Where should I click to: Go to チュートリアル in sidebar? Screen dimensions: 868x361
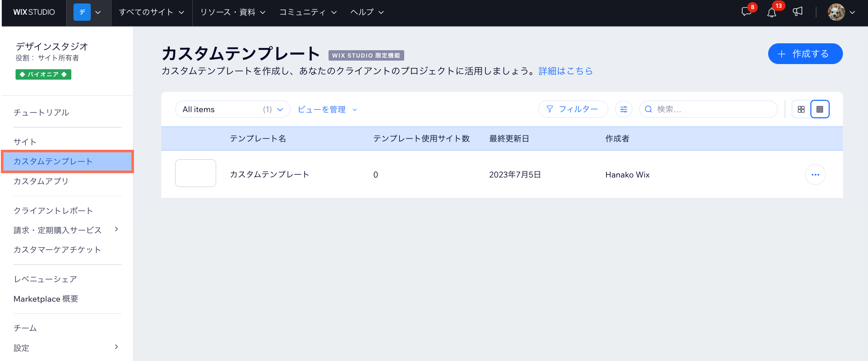click(41, 113)
